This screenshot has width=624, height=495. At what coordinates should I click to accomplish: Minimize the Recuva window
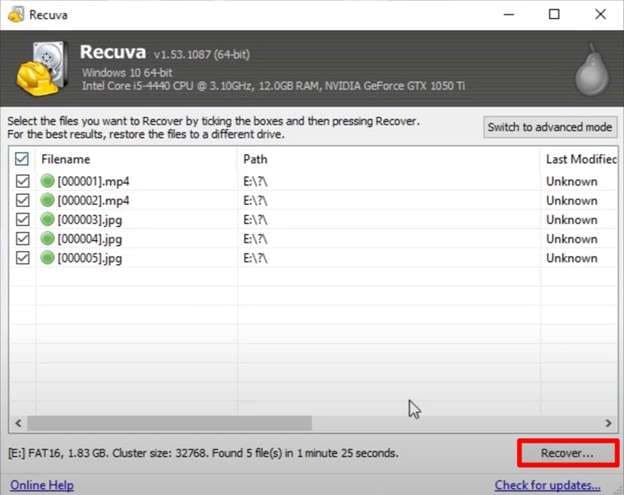509,14
